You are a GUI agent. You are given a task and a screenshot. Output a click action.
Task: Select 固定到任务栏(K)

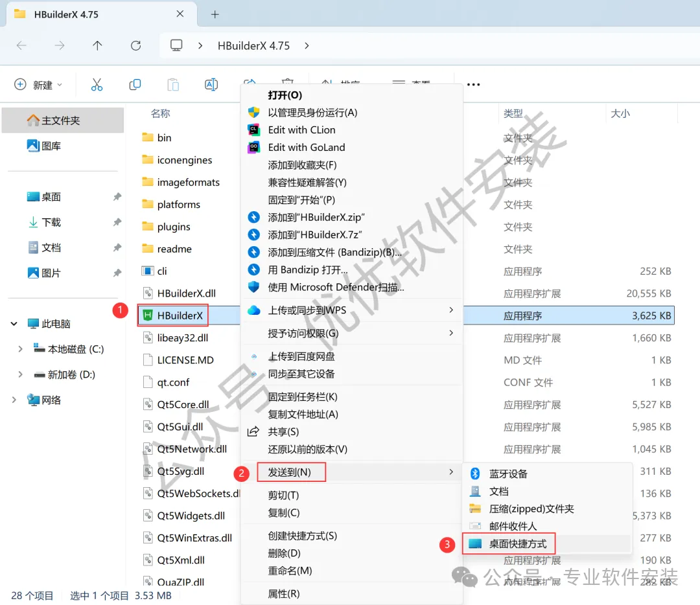(x=302, y=396)
